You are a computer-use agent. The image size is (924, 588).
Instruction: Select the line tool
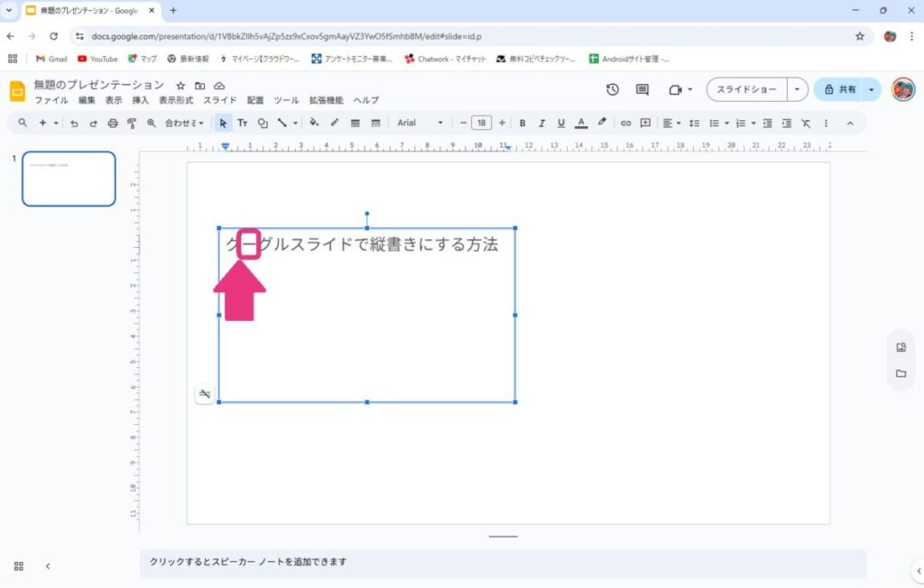tap(282, 124)
